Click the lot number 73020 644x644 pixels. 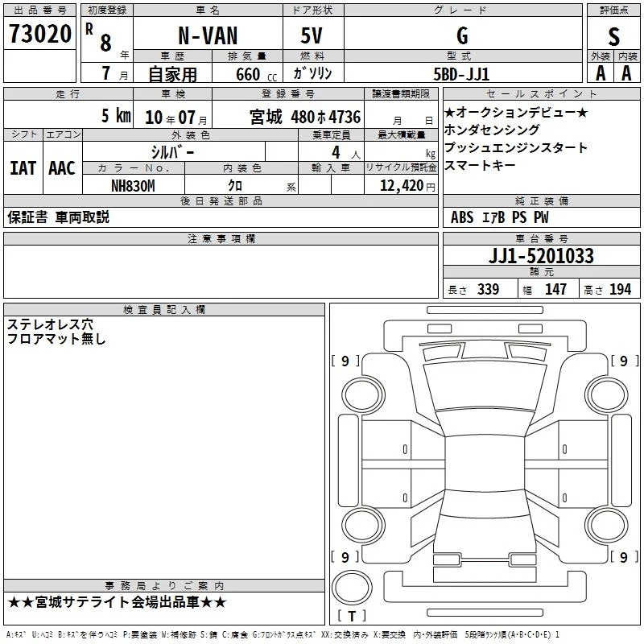click(39, 34)
